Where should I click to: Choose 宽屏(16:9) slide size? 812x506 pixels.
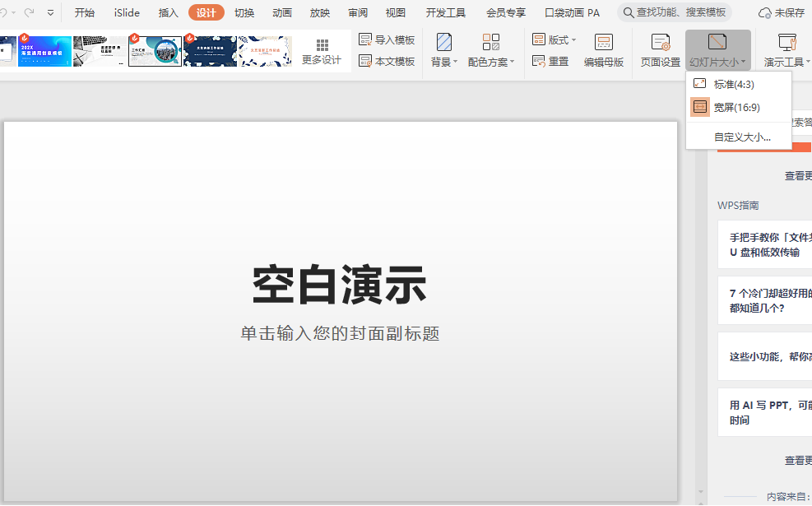point(739,107)
